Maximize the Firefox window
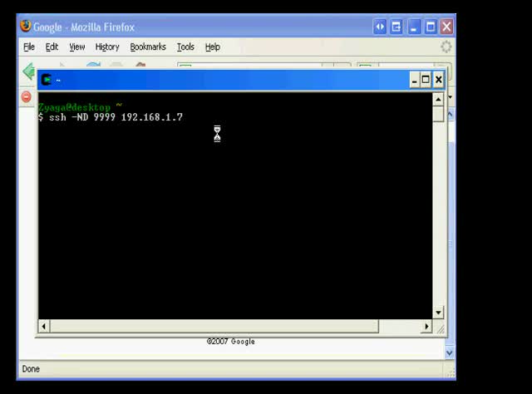Image resolution: width=532 pixels, height=394 pixels. [431, 27]
